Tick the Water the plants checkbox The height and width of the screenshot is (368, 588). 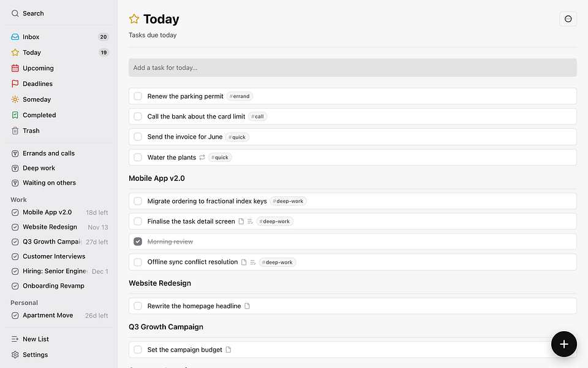(x=138, y=158)
